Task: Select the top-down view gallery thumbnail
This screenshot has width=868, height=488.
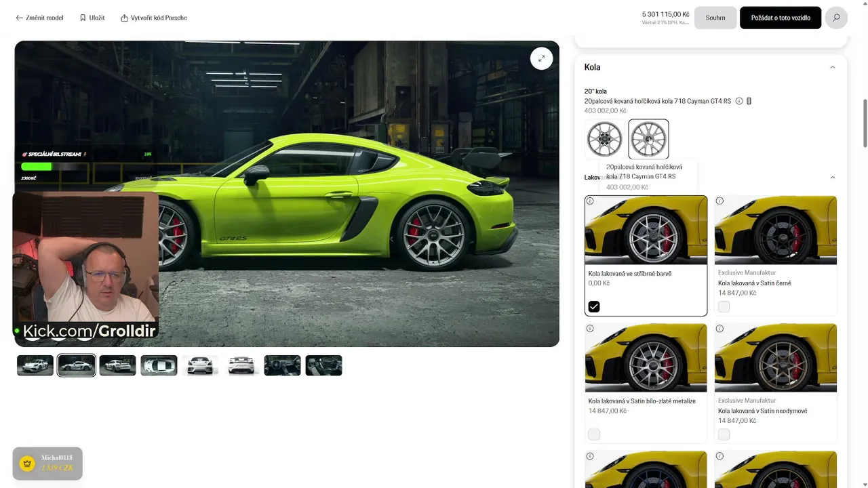Action: point(159,365)
